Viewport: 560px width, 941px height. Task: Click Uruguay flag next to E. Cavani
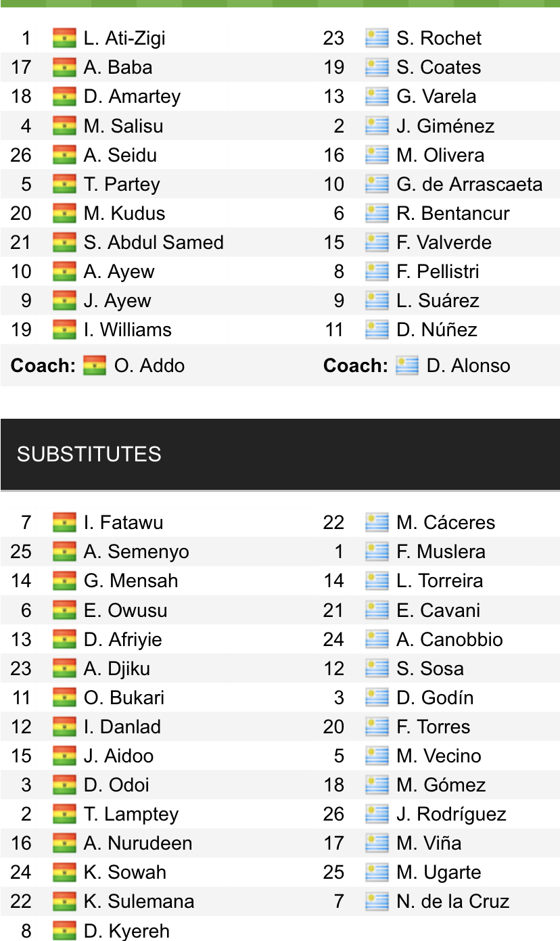click(377, 610)
